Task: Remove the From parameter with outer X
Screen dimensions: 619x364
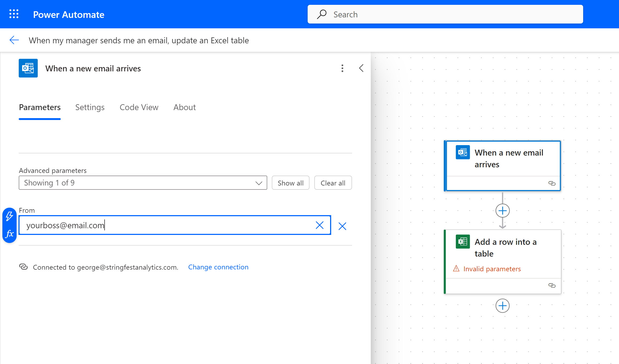Action: pyautogui.click(x=342, y=226)
